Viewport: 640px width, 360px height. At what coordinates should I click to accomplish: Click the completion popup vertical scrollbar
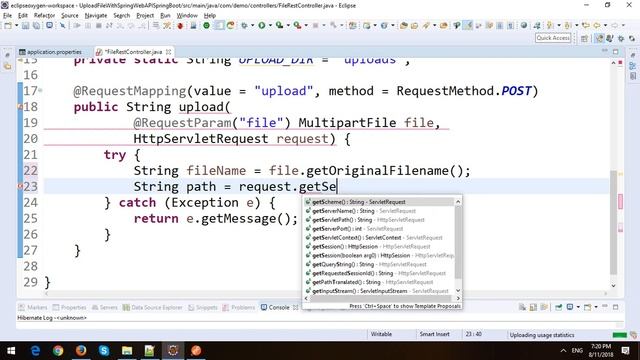[458, 242]
